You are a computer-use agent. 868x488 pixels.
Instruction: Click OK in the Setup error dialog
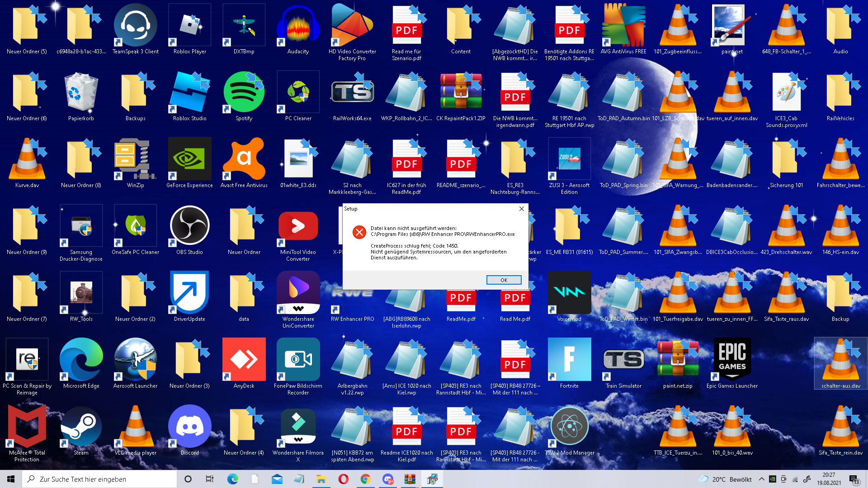(504, 280)
